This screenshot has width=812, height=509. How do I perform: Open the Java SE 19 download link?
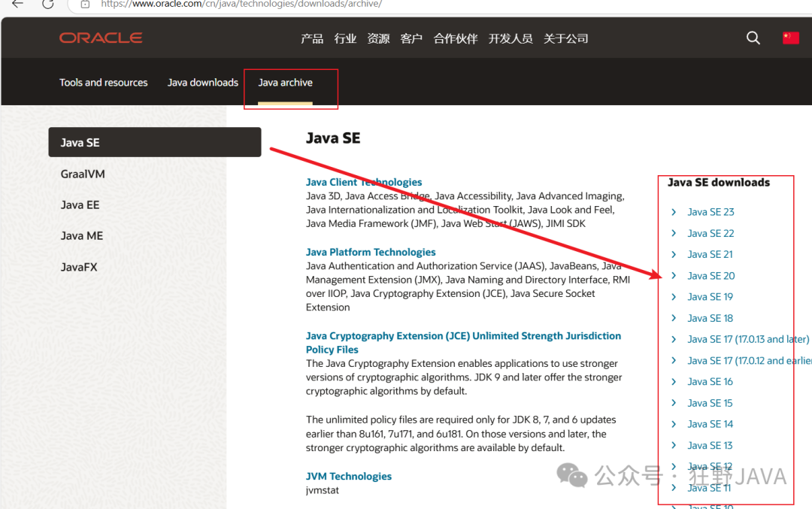coord(710,297)
